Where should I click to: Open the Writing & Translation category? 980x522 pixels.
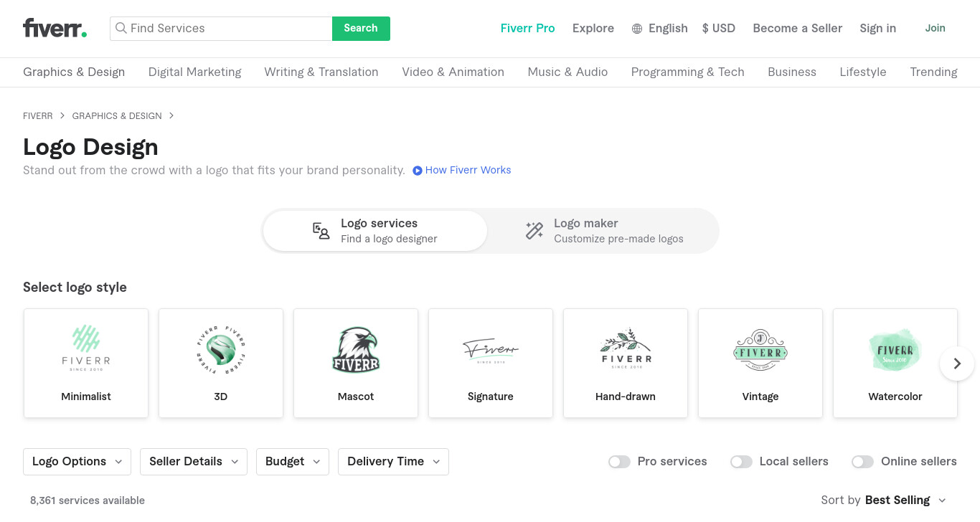click(321, 72)
